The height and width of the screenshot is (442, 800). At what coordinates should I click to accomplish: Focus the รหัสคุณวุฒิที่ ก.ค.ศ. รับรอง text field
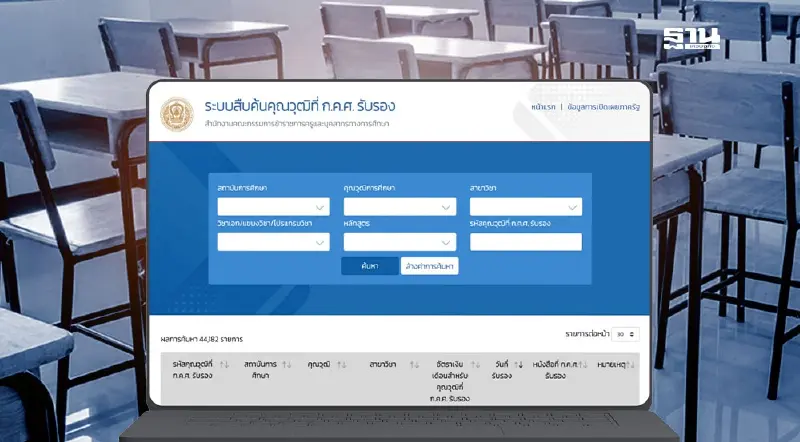coord(525,241)
